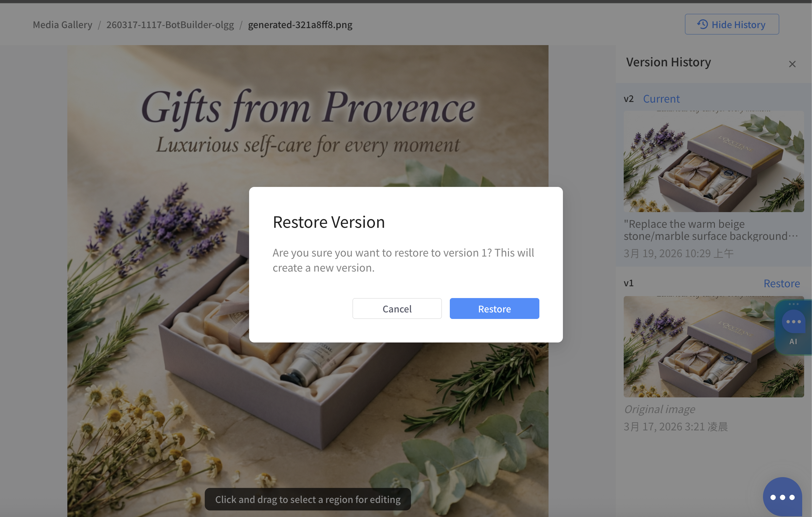Click the generated-321a8ff8.png breadcrumb
This screenshot has width=812, height=517.
(300, 25)
